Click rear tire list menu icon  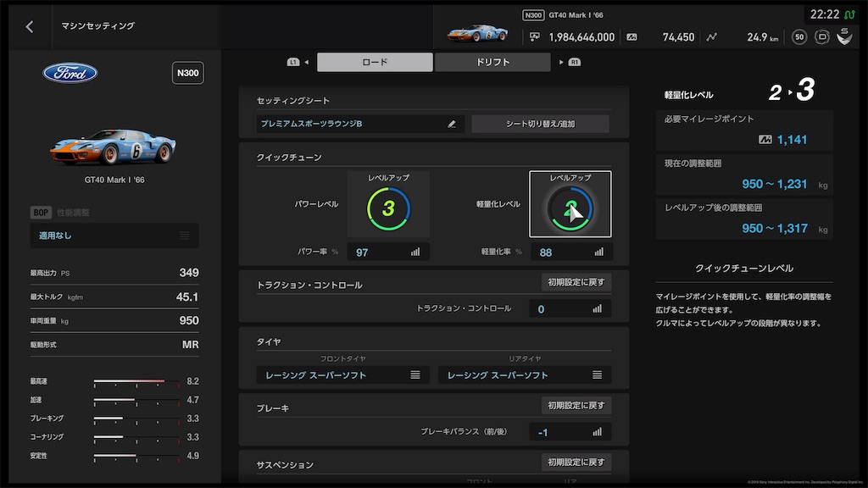(597, 375)
